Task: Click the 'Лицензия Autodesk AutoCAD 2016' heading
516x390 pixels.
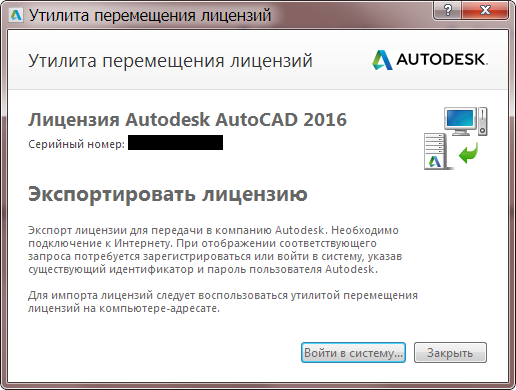Action: click(x=187, y=120)
